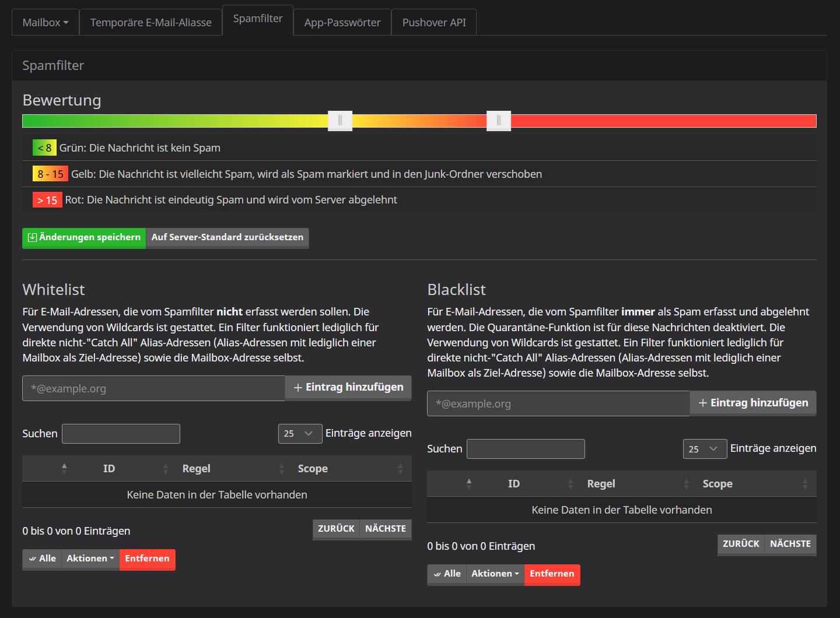Image resolution: width=840 pixels, height=618 pixels.
Task: Click the right spam score slider handle
Action: click(x=499, y=121)
